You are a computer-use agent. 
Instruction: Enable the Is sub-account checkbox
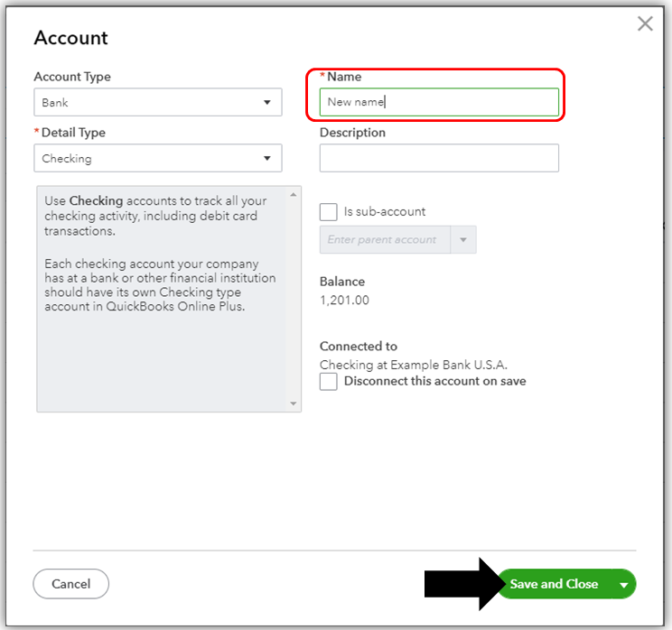(x=329, y=212)
